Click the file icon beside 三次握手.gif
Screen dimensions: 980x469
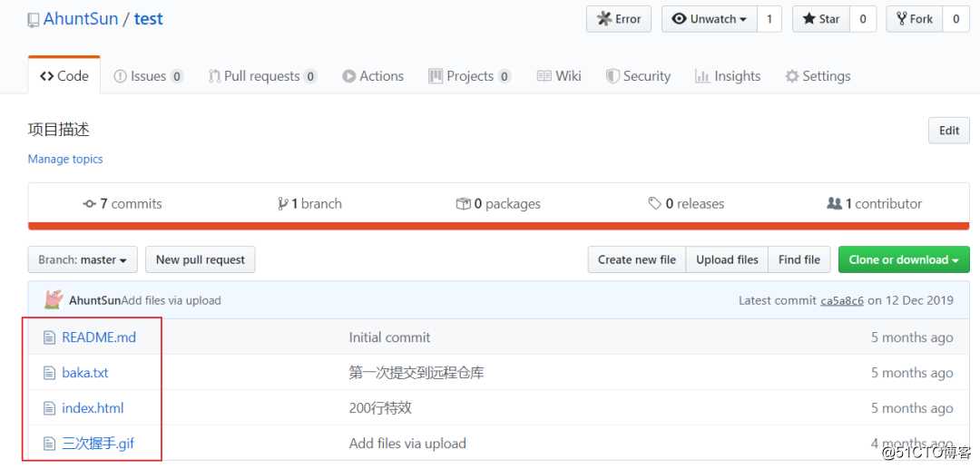coord(49,444)
